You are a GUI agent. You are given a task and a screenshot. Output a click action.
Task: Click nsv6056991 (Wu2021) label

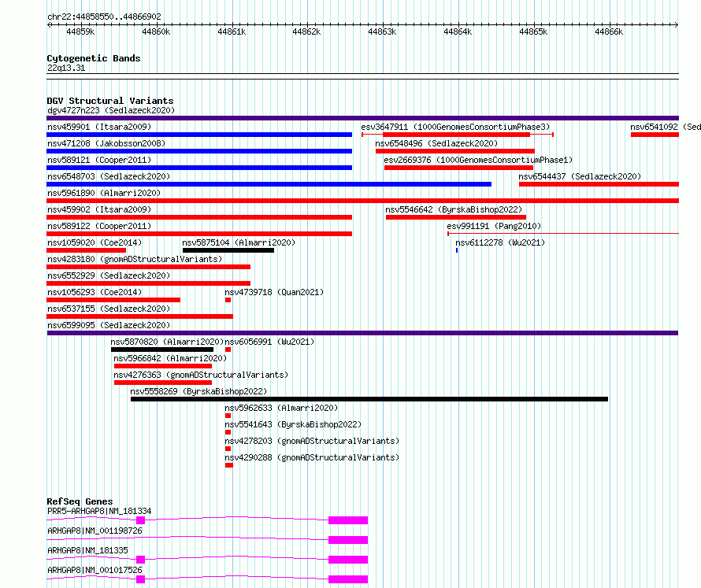point(269,342)
